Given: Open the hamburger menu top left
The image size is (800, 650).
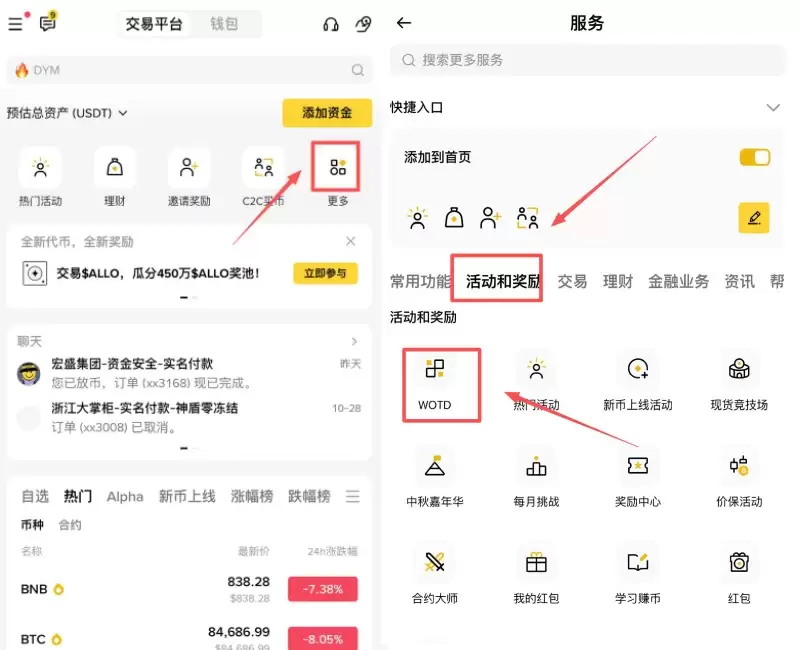Looking at the screenshot, I should point(15,24).
